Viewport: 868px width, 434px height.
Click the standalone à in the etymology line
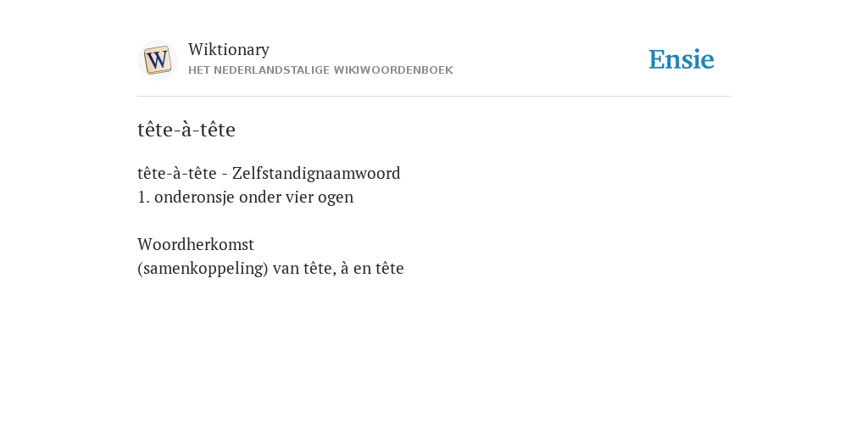click(345, 269)
